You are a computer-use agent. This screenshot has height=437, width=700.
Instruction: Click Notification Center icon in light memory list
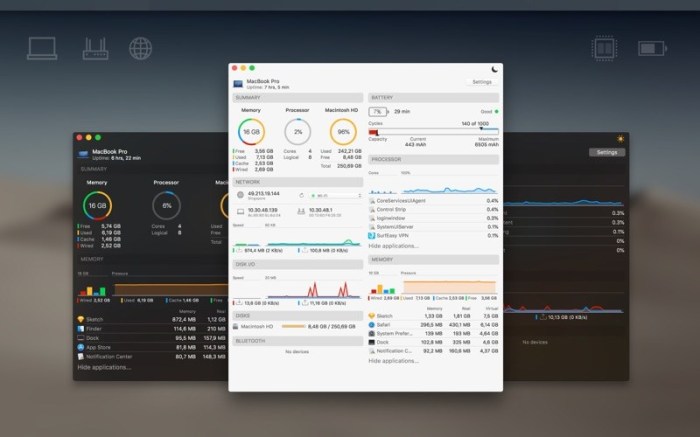coord(371,351)
